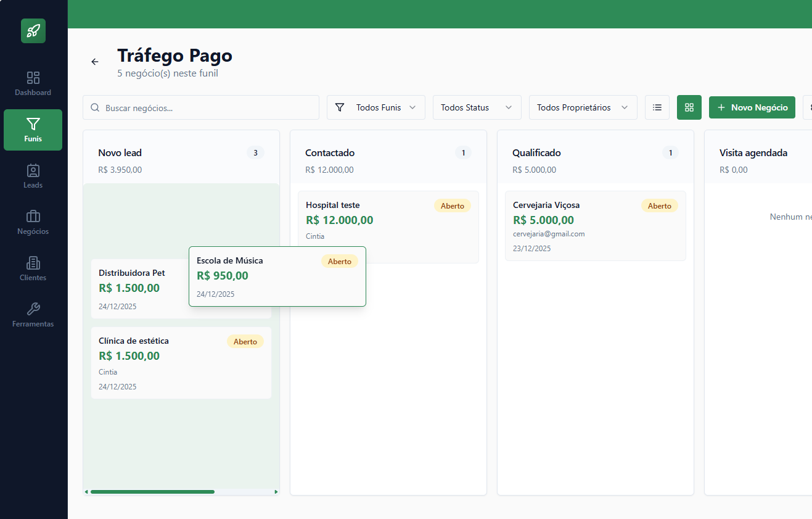Focus the Buscar negócios search field

[x=201, y=107]
